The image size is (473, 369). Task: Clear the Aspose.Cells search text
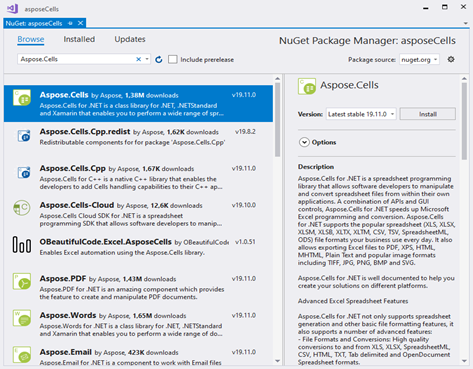click(x=139, y=59)
